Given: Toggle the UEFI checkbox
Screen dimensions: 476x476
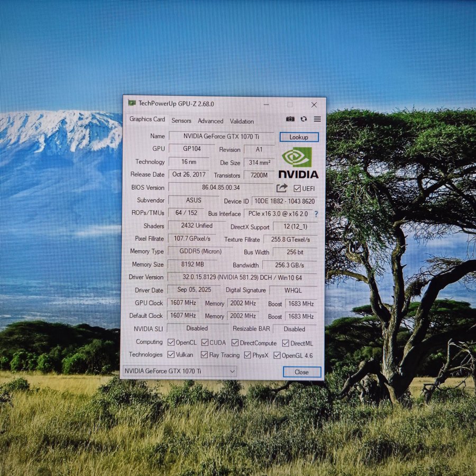Looking at the screenshot, I should pos(297,189).
